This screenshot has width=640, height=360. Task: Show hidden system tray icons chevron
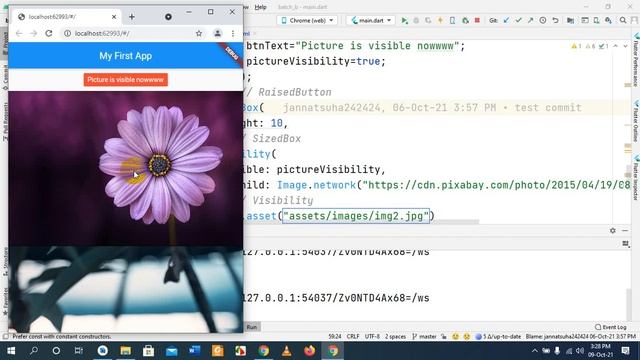pos(534,351)
